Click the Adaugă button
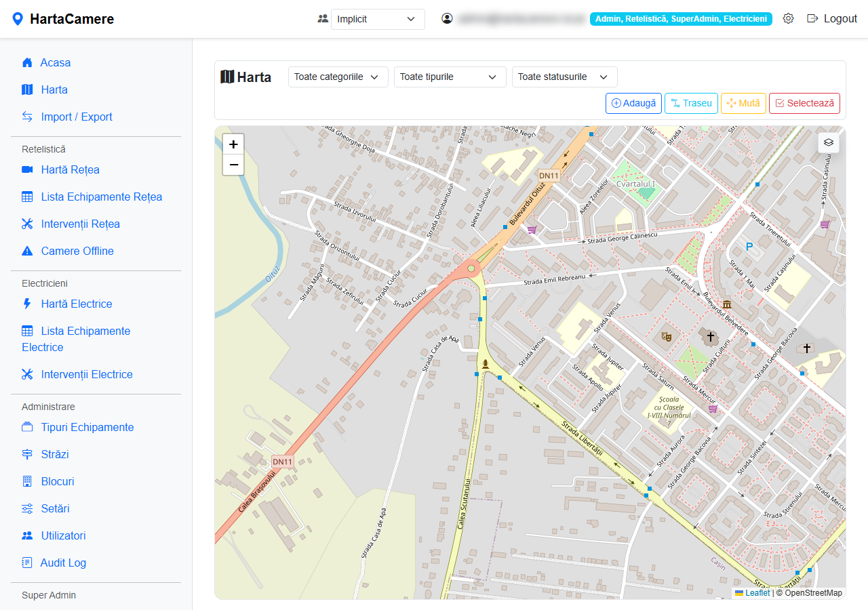The image size is (868, 610). click(x=634, y=103)
